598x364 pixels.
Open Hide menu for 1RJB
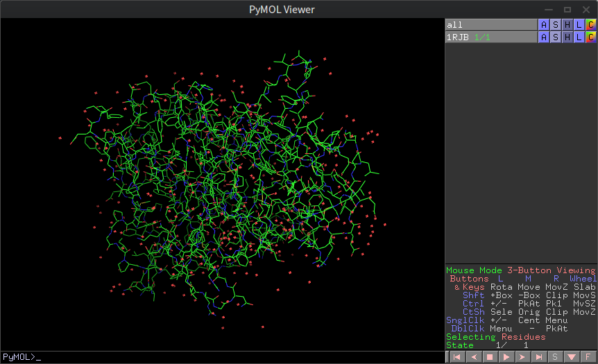[x=567, y=37]
